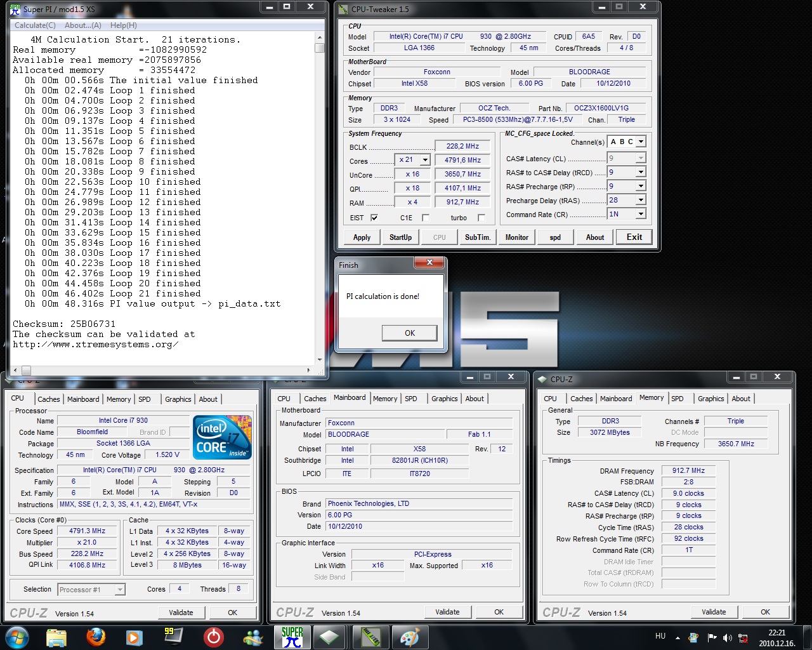Open About tab in CPU-Z Processor window
The image size is (812, 650).
(x=208, y=399)
